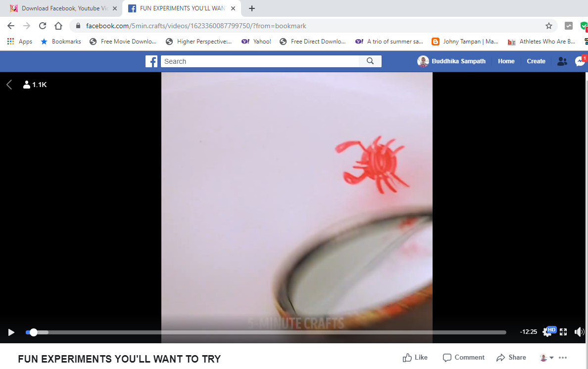Select FUN EXPERIMENTS browser tab
Image resolution: width=588 pixels, height=369 pixels.
click(182, 8)
